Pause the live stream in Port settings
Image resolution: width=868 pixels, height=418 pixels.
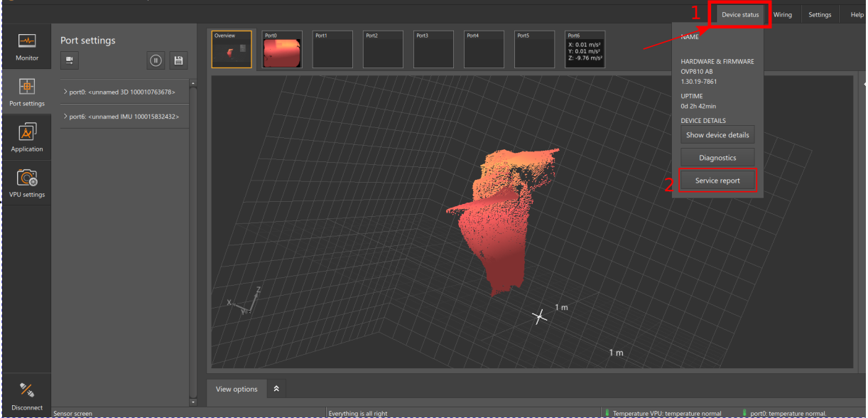click(x=156, y=60)
